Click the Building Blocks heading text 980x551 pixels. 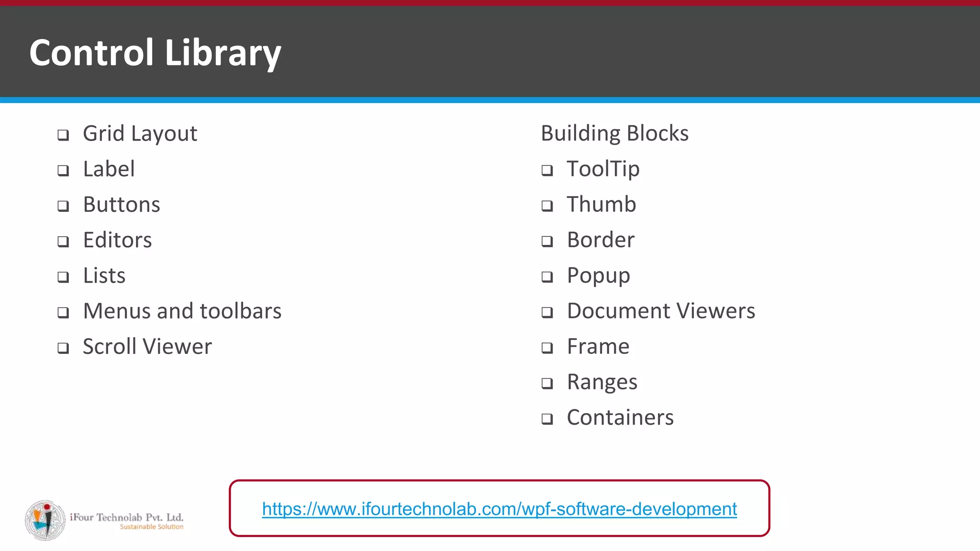[614, 133]
